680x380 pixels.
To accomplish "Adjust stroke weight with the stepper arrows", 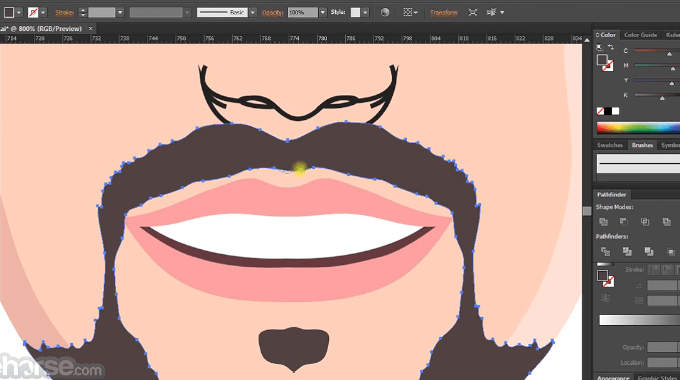I will pyautogui.click(x=83, y=13).
